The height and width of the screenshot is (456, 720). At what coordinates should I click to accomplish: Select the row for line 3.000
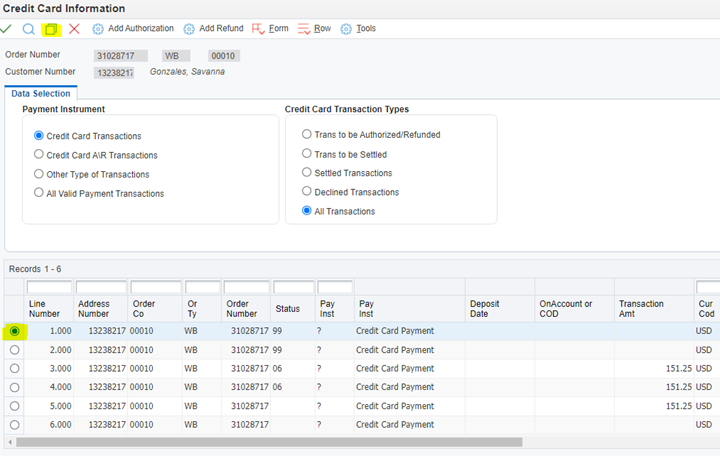[15, 368]
